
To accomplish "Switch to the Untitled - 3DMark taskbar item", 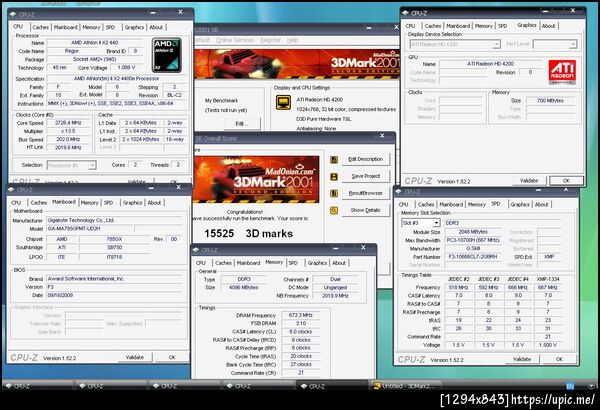I will tap(406, 386).
